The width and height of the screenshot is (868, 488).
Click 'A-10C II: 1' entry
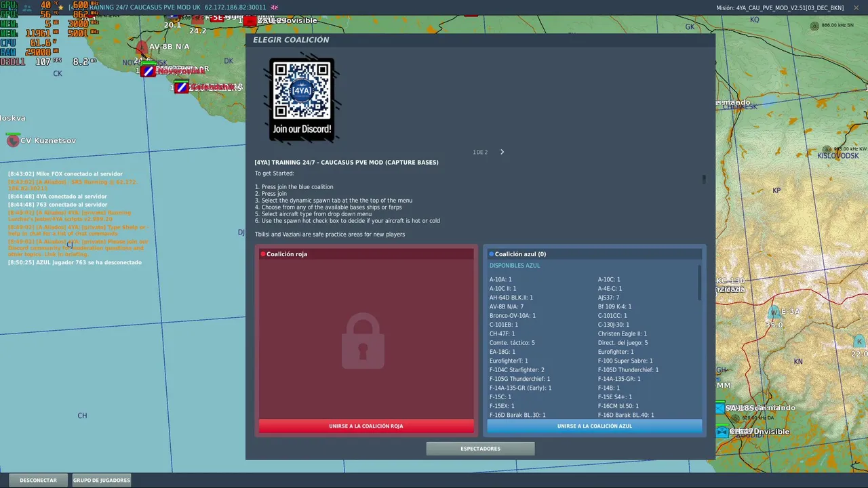coord(502,289)
